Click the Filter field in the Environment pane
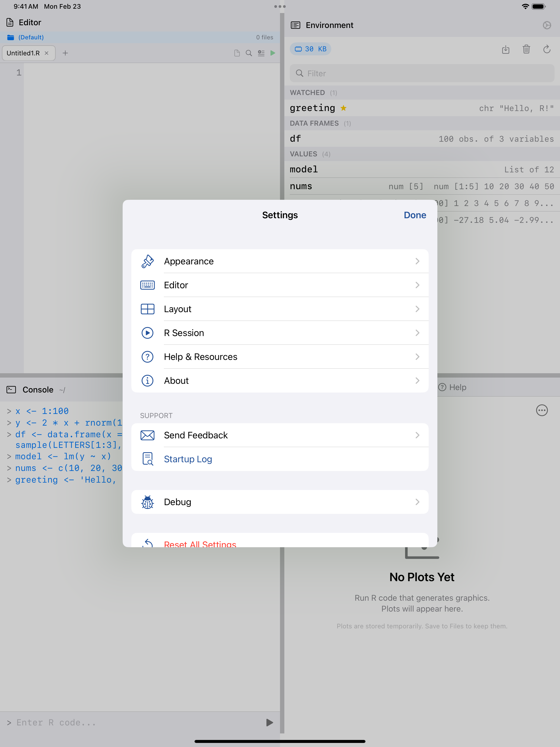The width and height of the screenshot is (560, 747). (422, 73)
